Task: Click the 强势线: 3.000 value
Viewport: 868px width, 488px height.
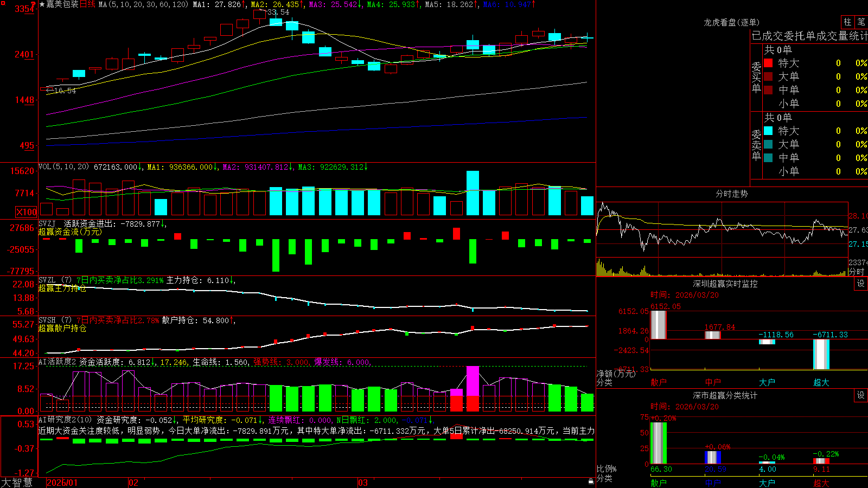Action: tap(281, 362)
